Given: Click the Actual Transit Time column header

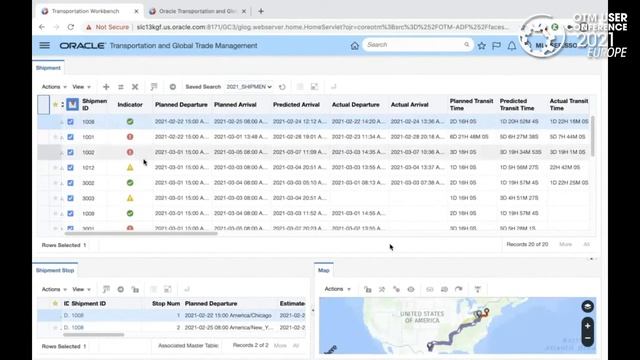Looking at the screenshot, I should tap(569, 104).
